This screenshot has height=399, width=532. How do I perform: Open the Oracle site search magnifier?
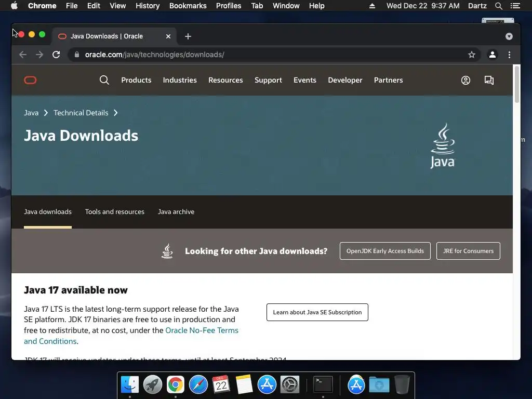(104, 80)
